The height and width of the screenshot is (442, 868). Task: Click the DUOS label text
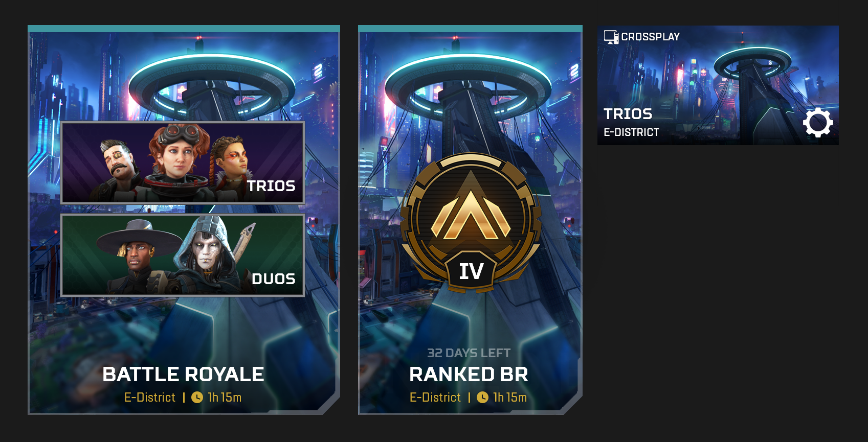(x=274, y=279)
